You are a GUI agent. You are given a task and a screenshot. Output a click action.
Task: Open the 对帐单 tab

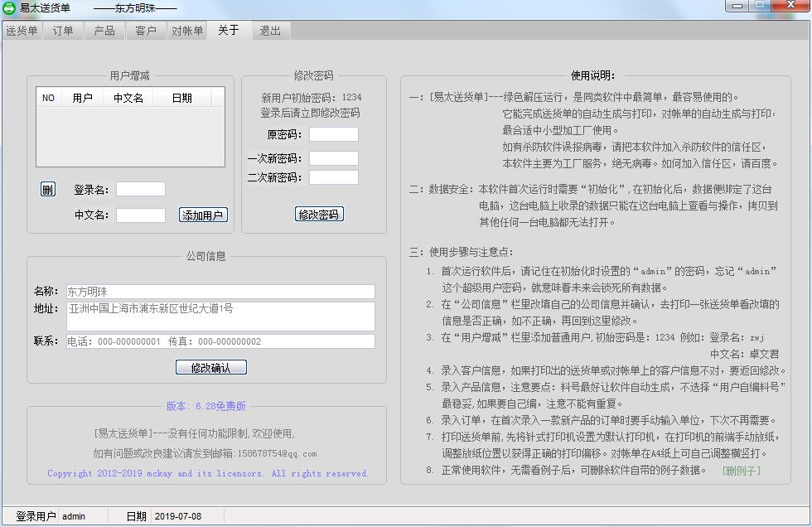click(187, 31)
